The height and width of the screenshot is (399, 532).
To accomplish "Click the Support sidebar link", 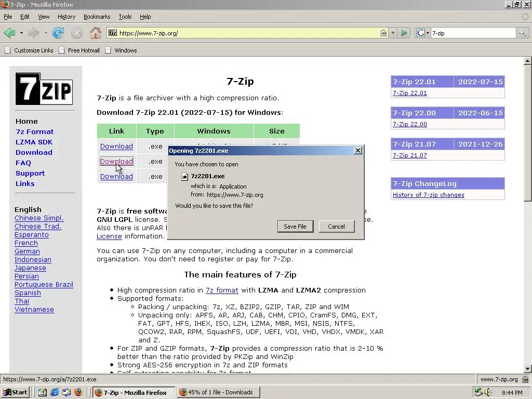I will pyautogui.click(x=30, y=174).
